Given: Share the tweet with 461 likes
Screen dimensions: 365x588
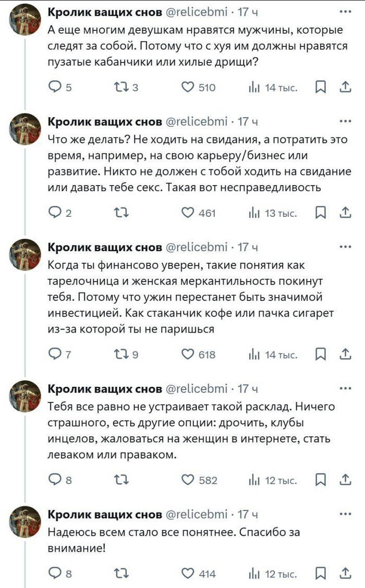Looking at the screenshot, I should (345, 213).
